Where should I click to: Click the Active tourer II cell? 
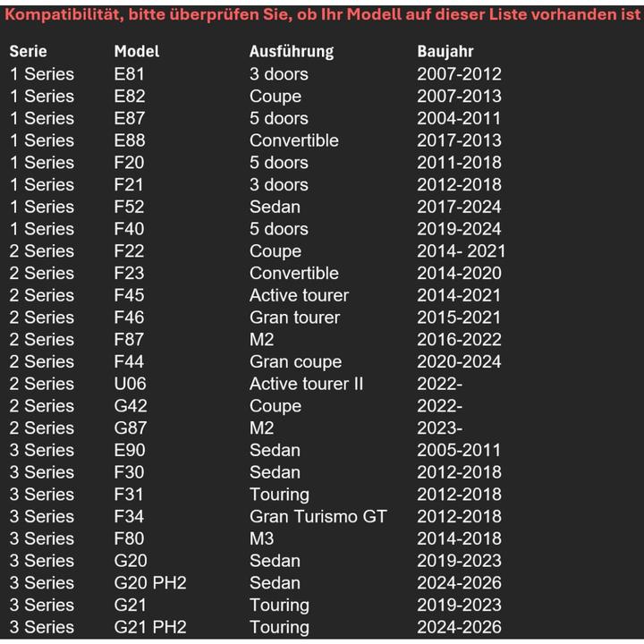[x=306, y=384]
